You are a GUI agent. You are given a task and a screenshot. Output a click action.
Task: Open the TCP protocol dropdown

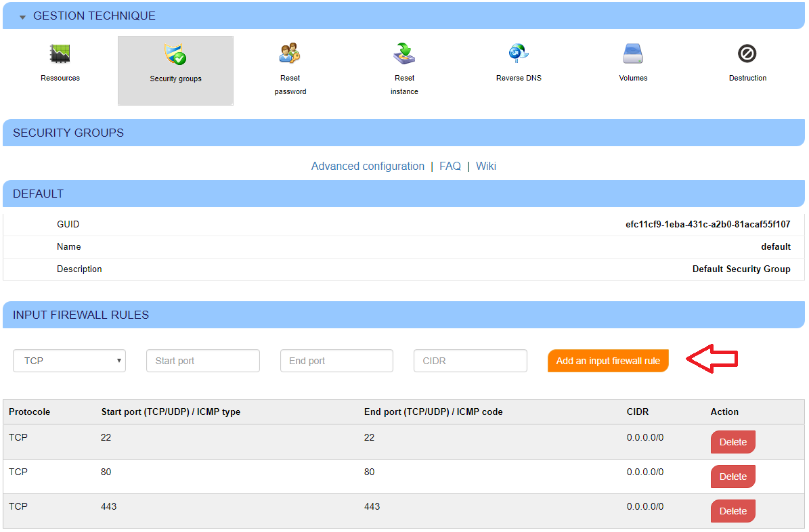point(69,361)
